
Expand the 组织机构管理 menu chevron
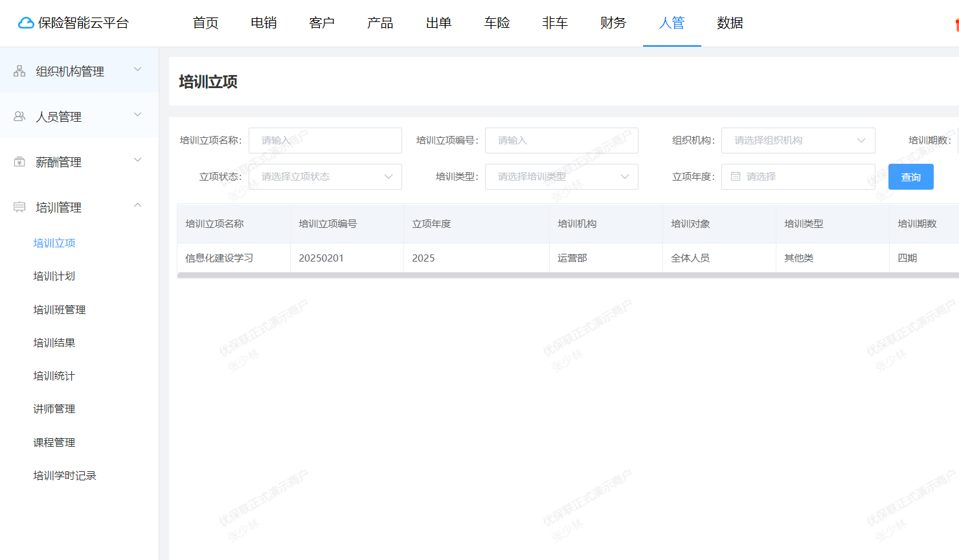[137, 69]
